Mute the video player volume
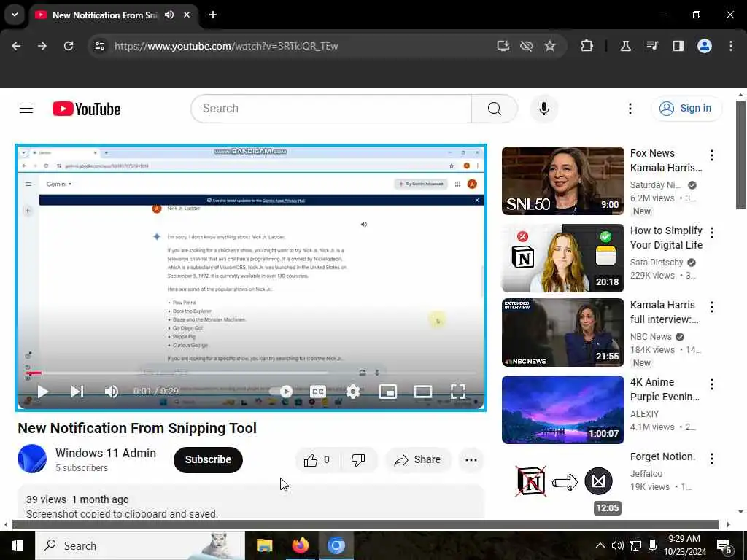The image size is (747, 560). (111, 392)
